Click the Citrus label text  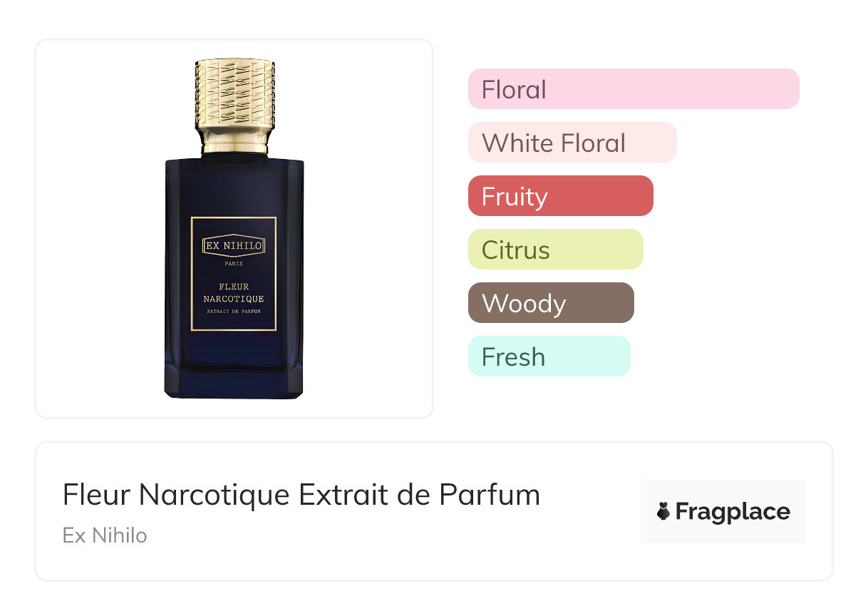[x=516, y=250]
